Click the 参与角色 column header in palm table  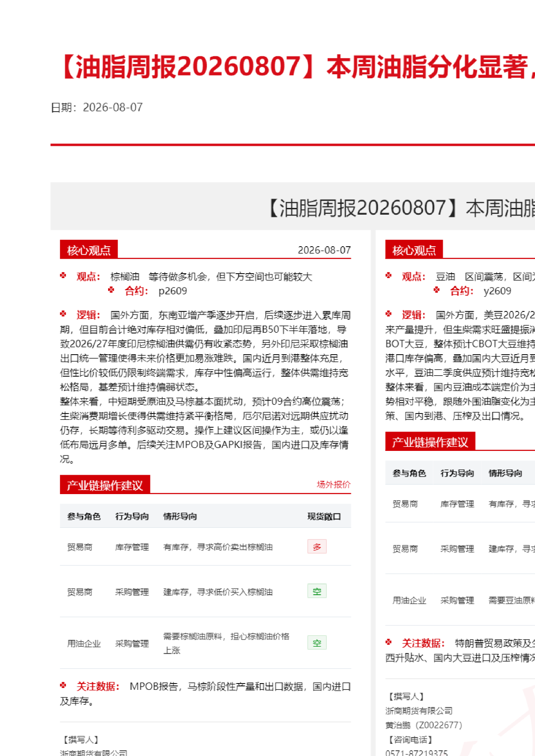[84, 517]
